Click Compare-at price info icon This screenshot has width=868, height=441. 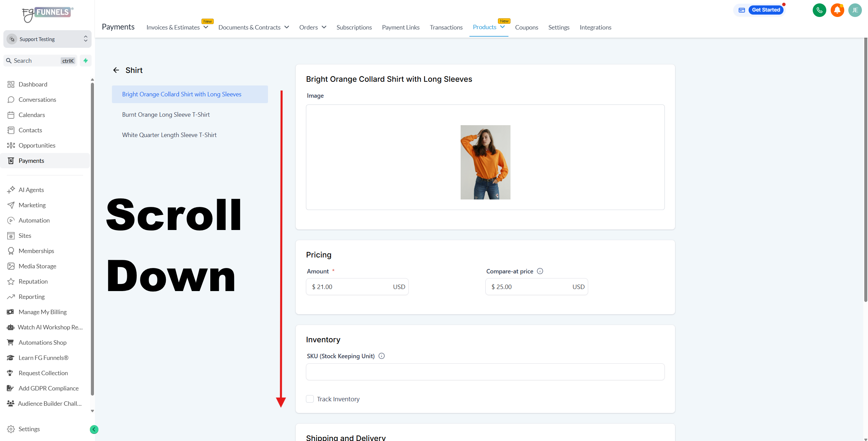pos(540,271)
